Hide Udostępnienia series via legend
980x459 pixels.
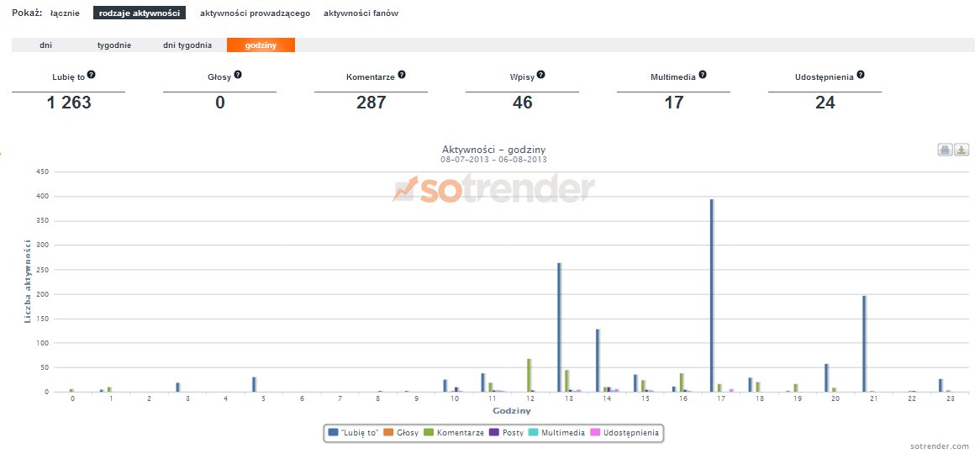coord(630,433)
